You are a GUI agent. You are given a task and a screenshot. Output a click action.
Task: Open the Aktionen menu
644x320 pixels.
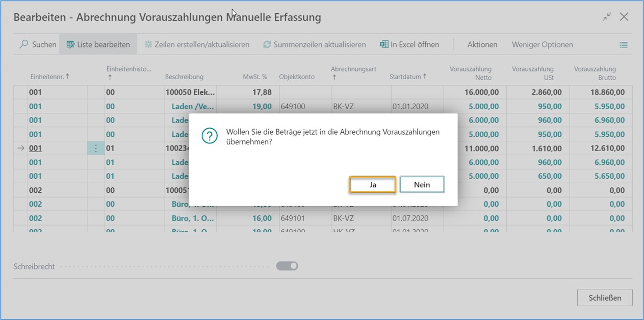click(482, 44)
